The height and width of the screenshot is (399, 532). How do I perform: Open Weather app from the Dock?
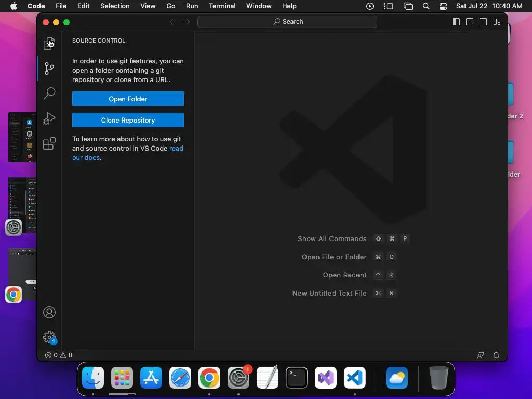397,378
